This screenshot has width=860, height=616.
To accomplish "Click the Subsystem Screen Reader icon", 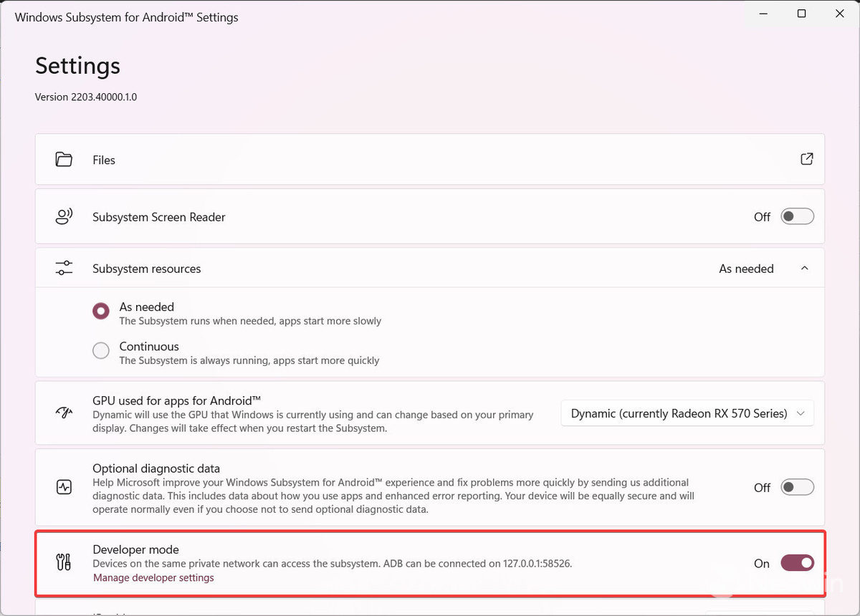I will click(x=63, y=216).
